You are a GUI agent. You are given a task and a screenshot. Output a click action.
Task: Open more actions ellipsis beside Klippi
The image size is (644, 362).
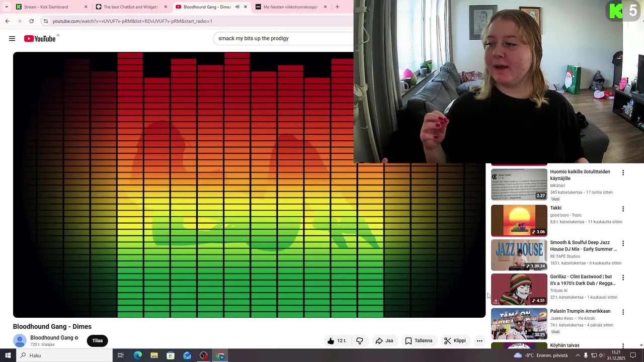coord(479,341)
